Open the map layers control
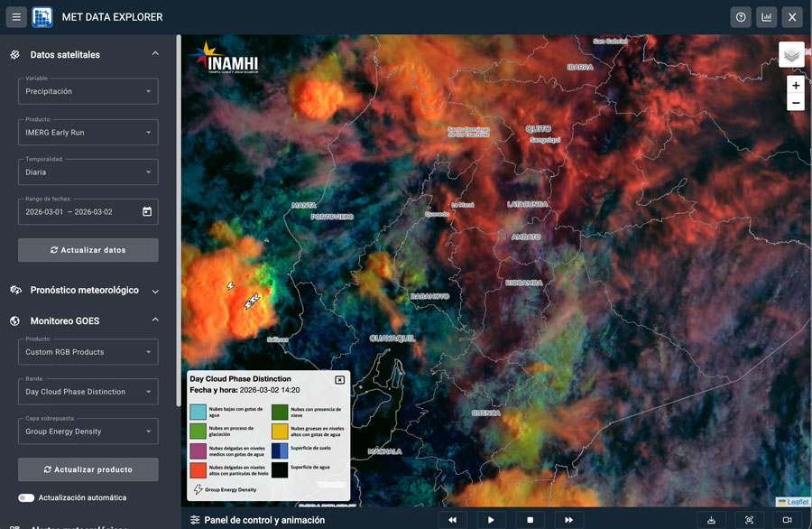The width and height of the screenshot is (812, 529). [x=791, y=55]
